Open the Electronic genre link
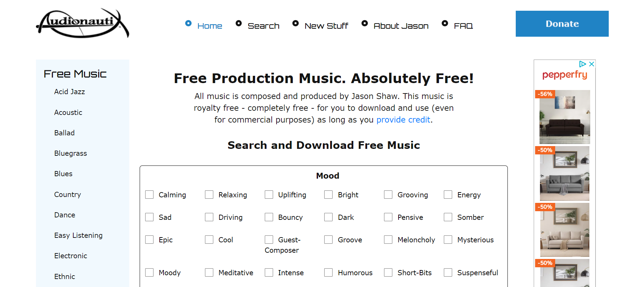 [71, 256]
